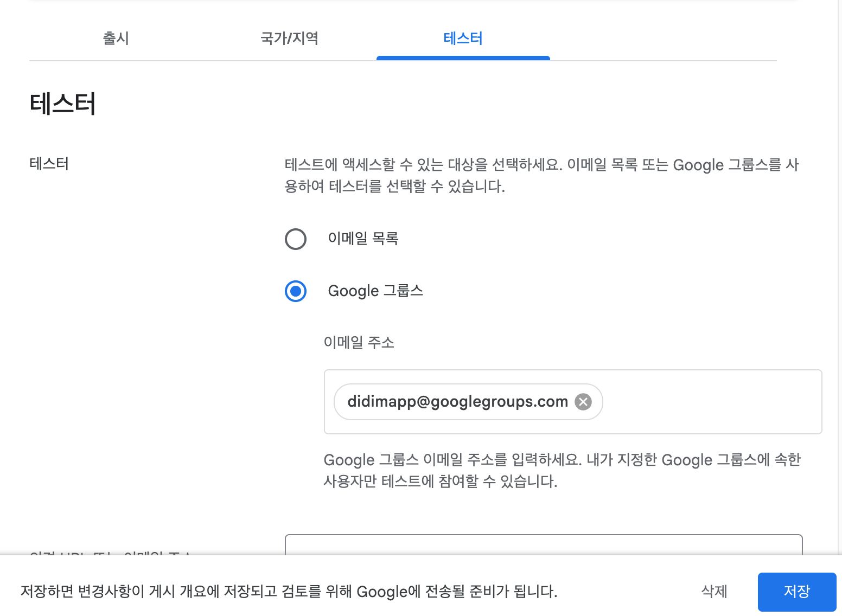Click the large 테스터 page heading
This screenshot has width=842, height=616.
coord(63,104)
